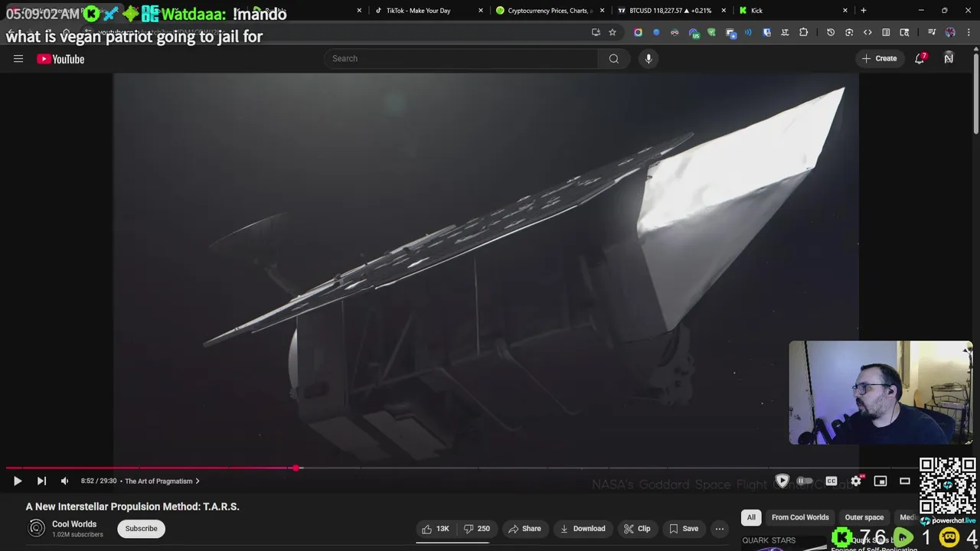Viewport: 980px width, 551px height.
Task: Click install app icon in address bar
Action: tap(596, 32)
